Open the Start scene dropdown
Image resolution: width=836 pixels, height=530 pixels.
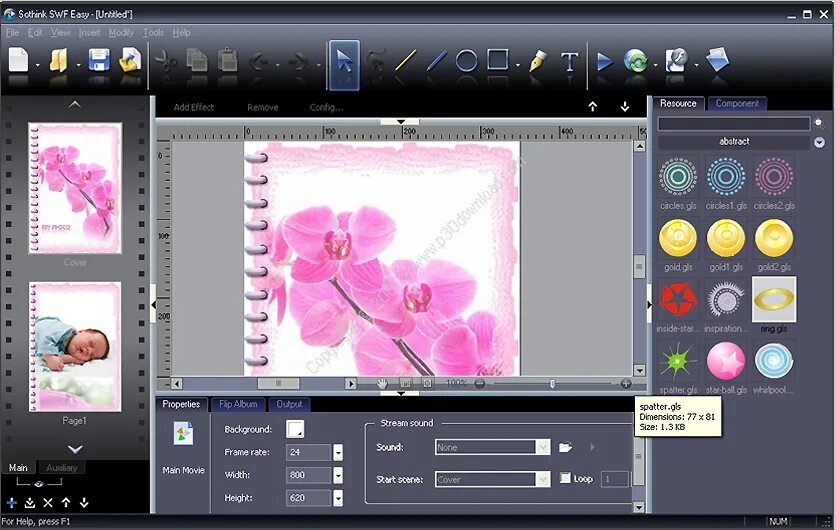pyautogui.click(x=543, y=479)
